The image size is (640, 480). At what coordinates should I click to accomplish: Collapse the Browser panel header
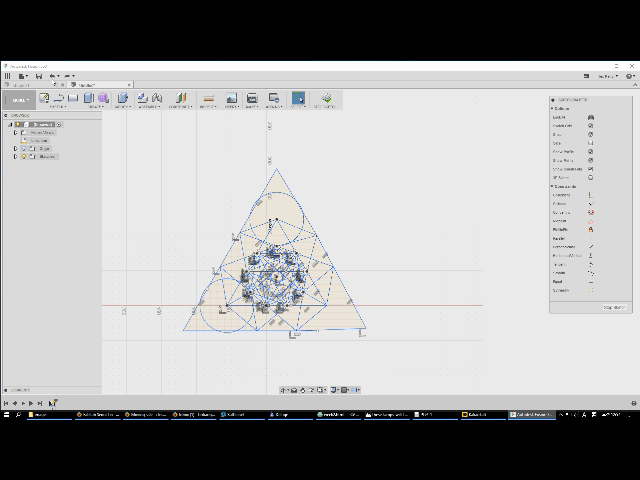point(5,116)
